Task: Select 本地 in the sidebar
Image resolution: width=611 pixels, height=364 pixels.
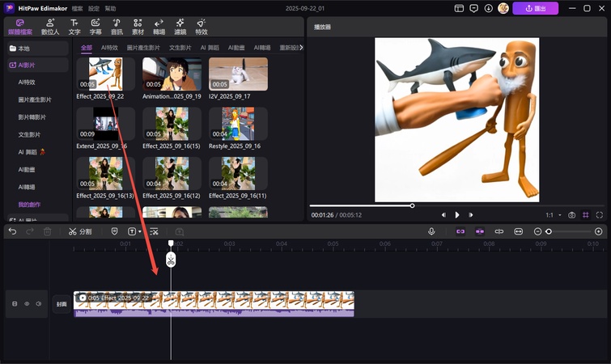Action: pos(38,49)
